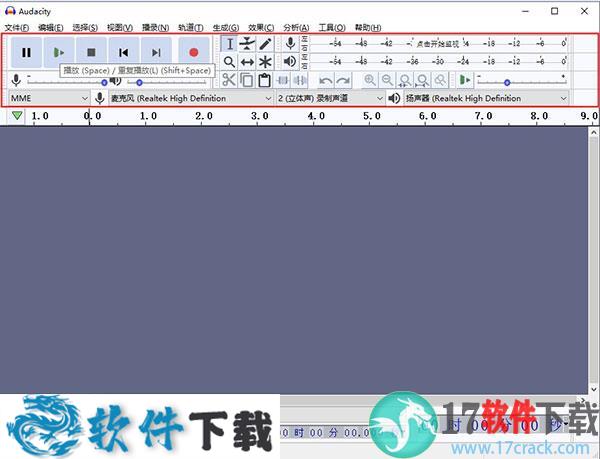600x459 pixels.
Task: Select the Envelope tool
Action: coord(247,44)
